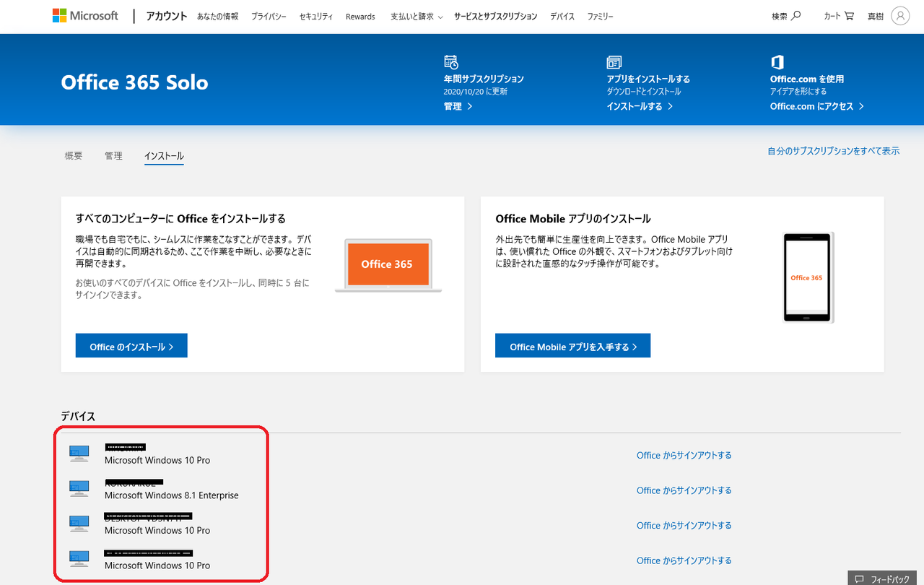
Task: Open the デバイス menu item
Action: tap(562, 17)
